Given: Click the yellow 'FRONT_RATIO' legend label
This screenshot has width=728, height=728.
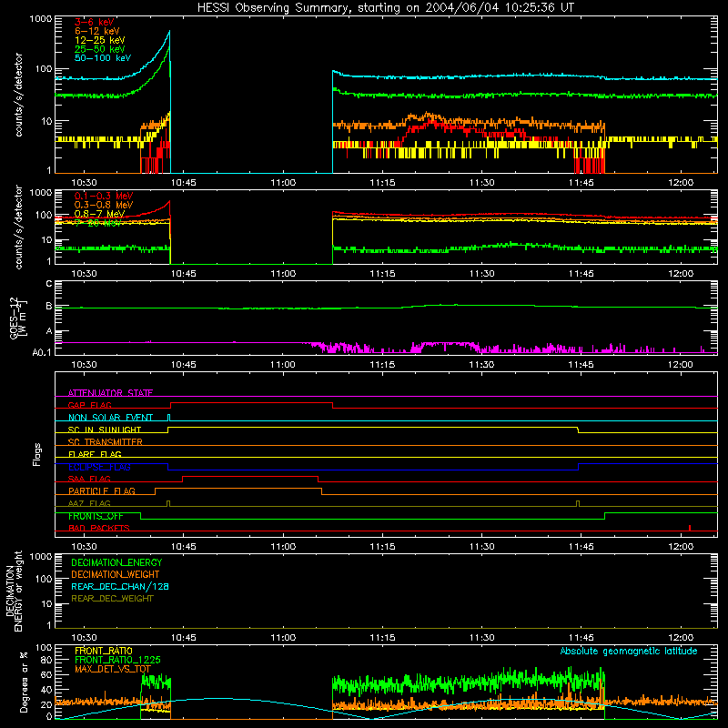Looking at the screenshot, I should click(104, 651).
